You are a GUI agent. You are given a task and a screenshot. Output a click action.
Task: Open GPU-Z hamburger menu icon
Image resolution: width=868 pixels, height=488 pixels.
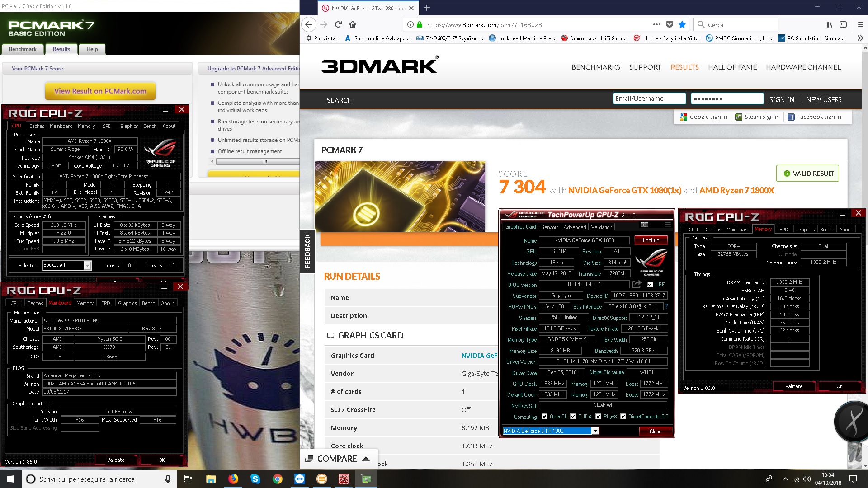point(668,225)
